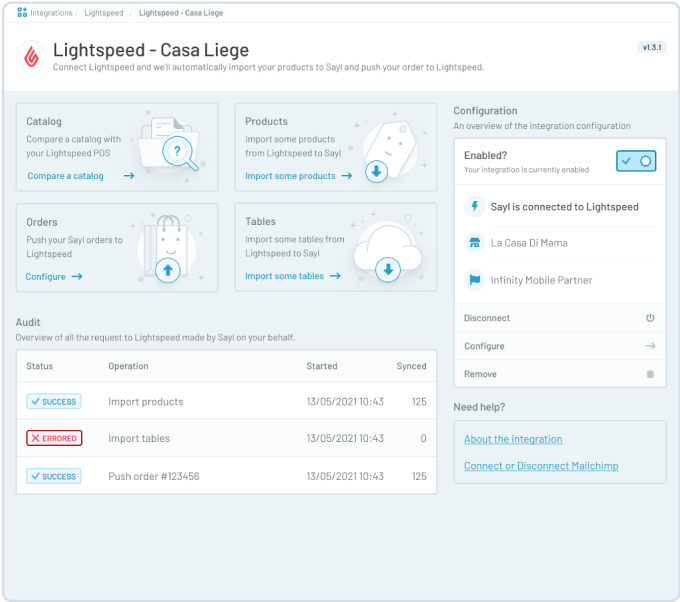Open the Lightspeed breadcrumb item
680x602 pixels.
point(105,13)
